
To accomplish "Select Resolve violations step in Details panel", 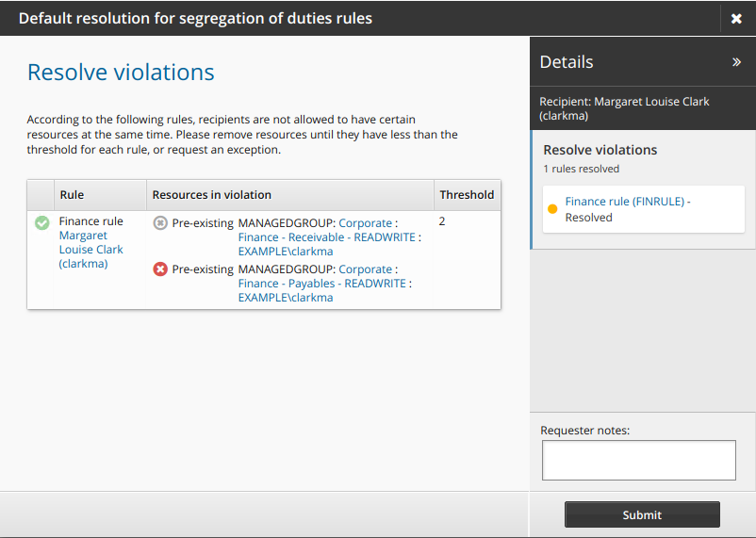I will click(600, 150).
